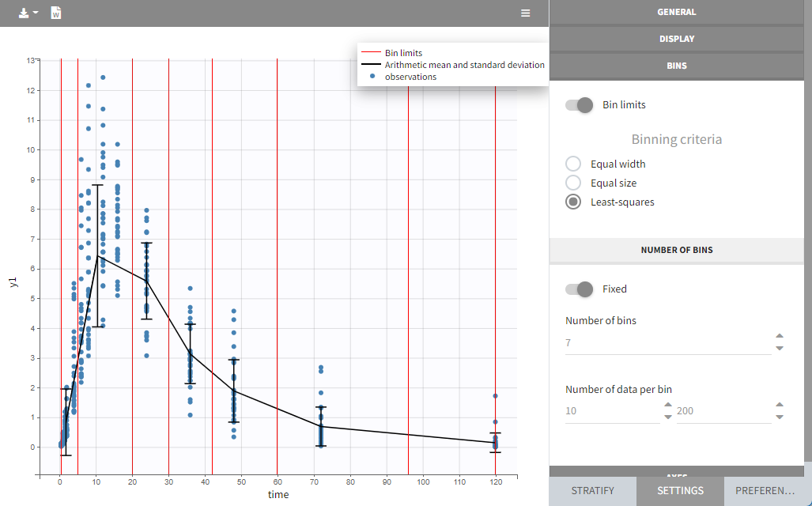The image size is (812, 506).
Task: Open the download/export plot dropdown icon
Action: (28, 13)
